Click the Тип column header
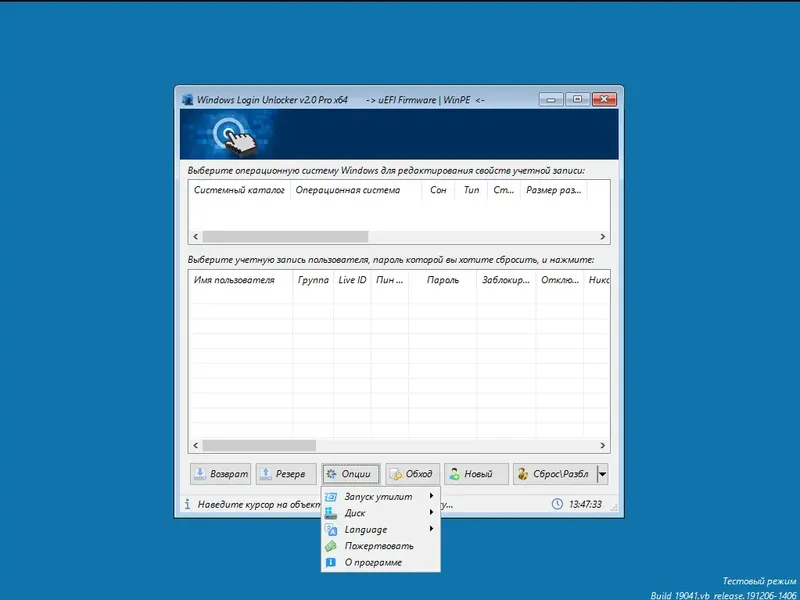Viewport: 800px width, 600px height. pyautogui.click(x=471, y=190)
